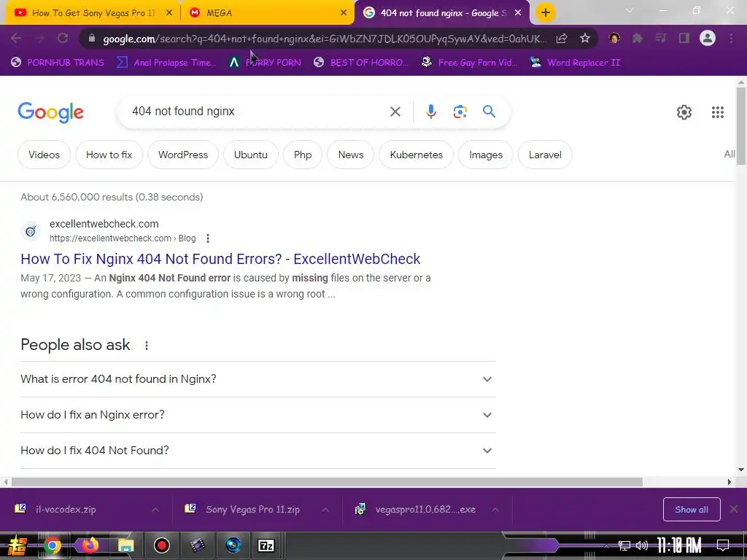Open the Word Replacer II bookmark
The image size is (747, 560).
click(x=576, y=63)
